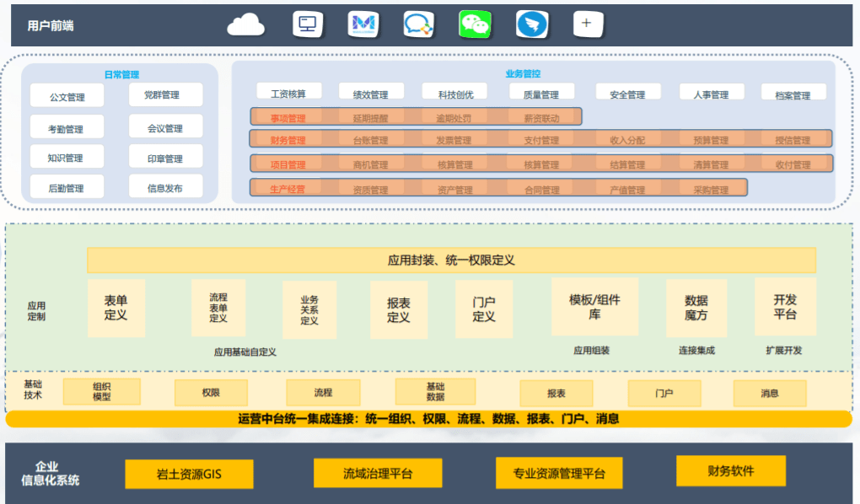
Task: Select the 公文管理 box
Action: pos(67,97)
